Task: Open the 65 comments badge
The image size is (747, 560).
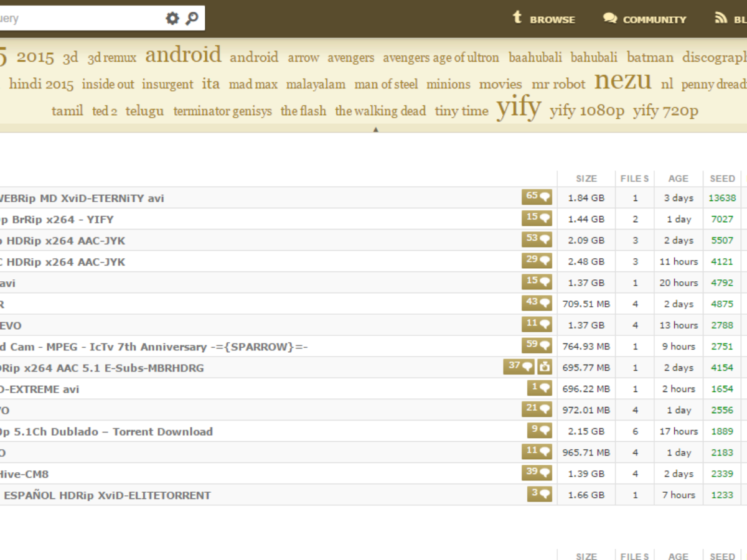Action: point(537,197)
